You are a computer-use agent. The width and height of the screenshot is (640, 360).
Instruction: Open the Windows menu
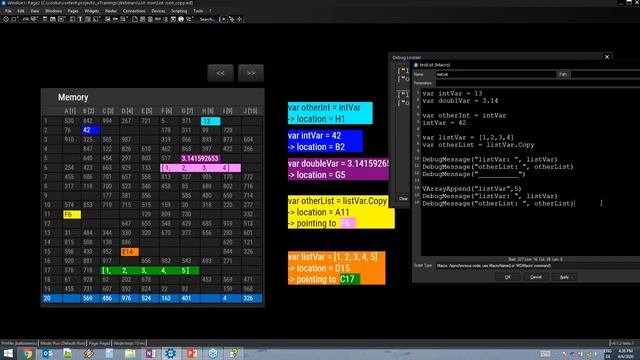click(53, 11)
